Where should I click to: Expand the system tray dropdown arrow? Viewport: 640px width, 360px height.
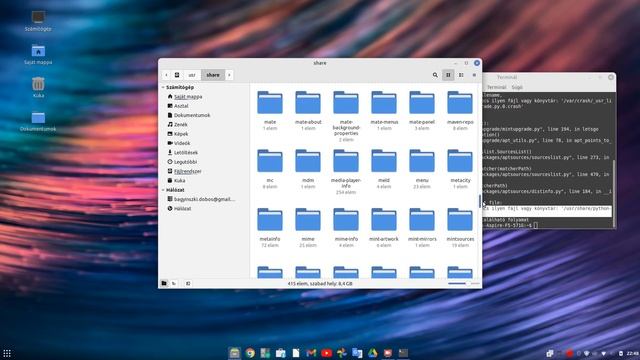pyautogui.click(x=604, y=353)
